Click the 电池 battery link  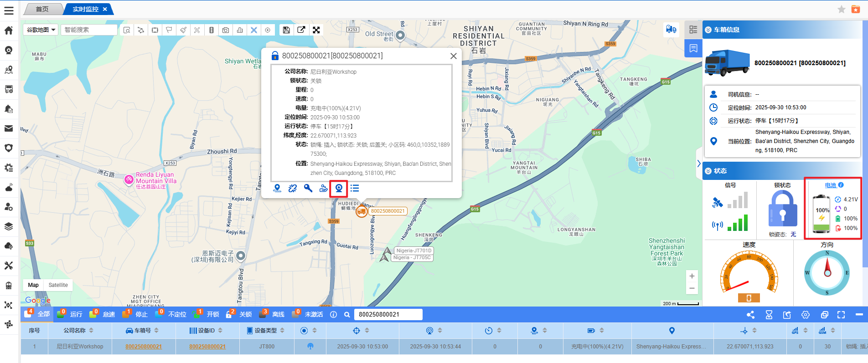click(x=830, y=185)
